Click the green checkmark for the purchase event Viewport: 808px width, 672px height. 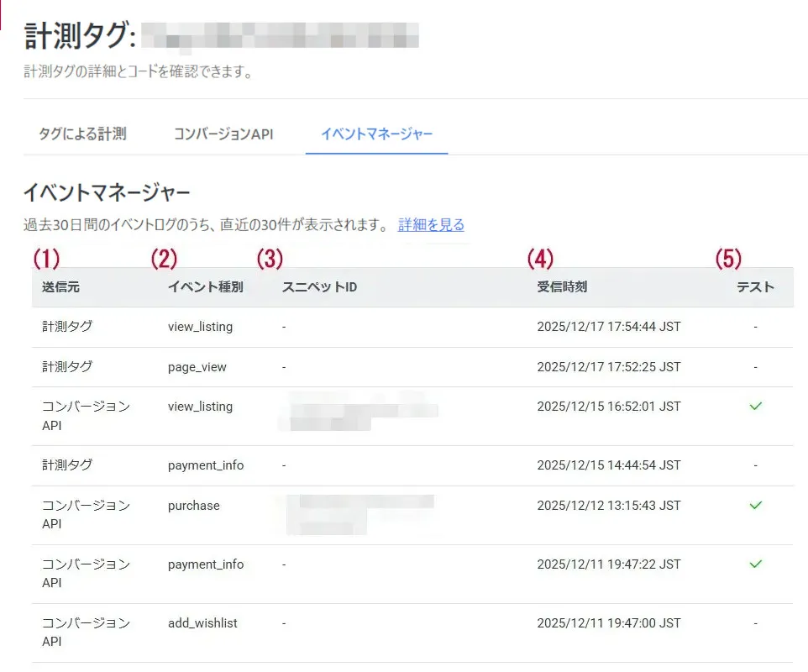[x=755, y=505]
